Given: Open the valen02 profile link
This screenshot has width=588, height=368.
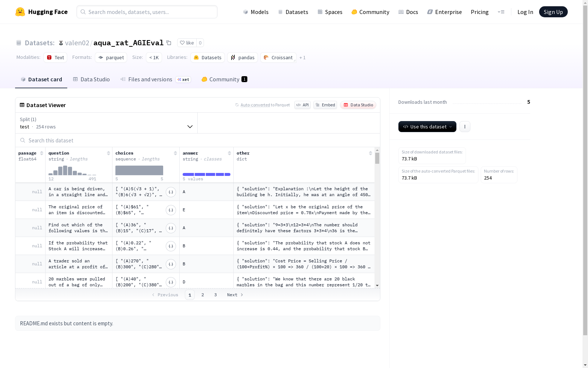Looking at the screenshot, I should [x=77, y=43].
